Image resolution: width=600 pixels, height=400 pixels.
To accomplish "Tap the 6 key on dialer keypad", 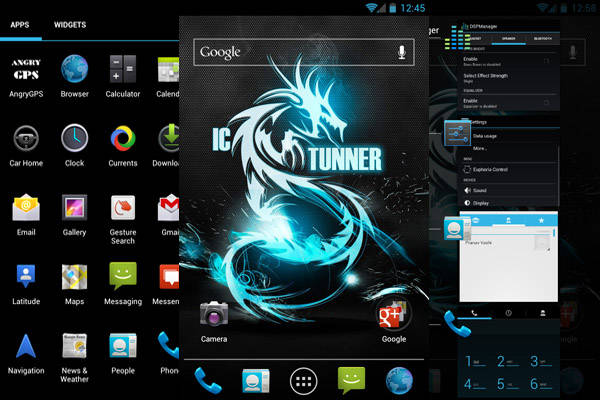I will coord(541,384).
